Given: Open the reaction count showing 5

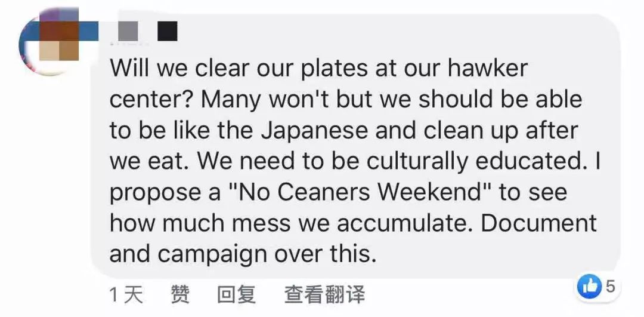Looking at the screenshot, I should pyautogui.click(x=609, y=287).
